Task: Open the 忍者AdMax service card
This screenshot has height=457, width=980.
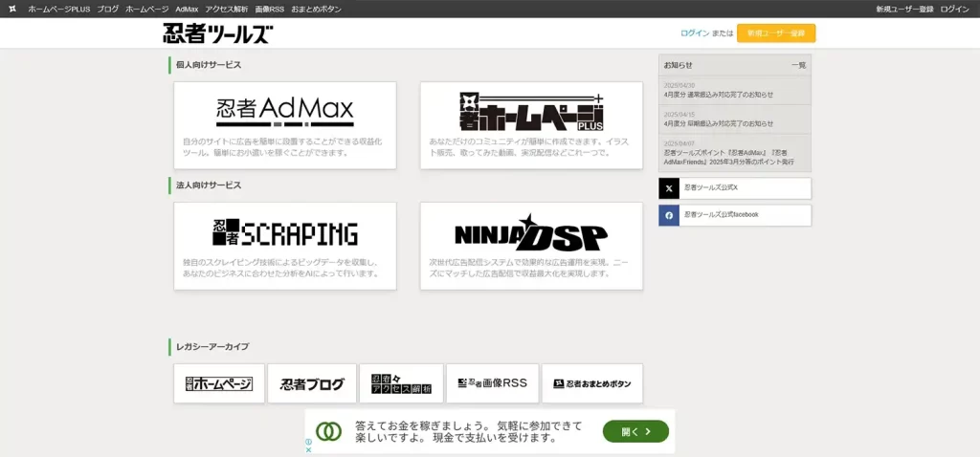Action: pos(284,125)
